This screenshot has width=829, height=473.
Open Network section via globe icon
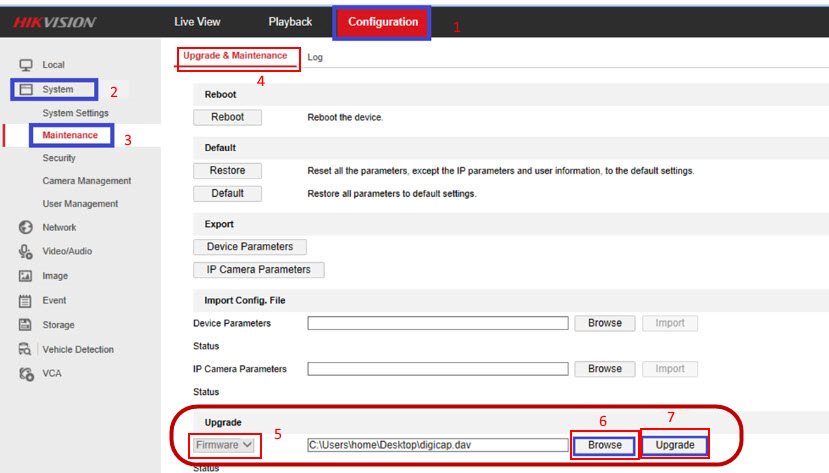26,227
